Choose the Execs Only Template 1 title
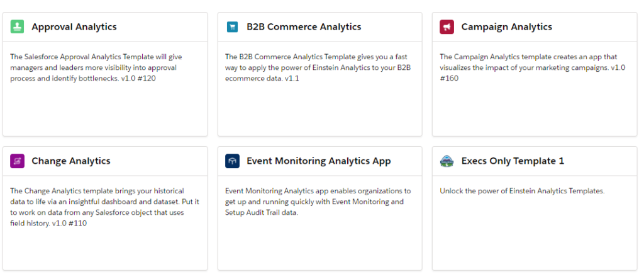 point(513,161)
